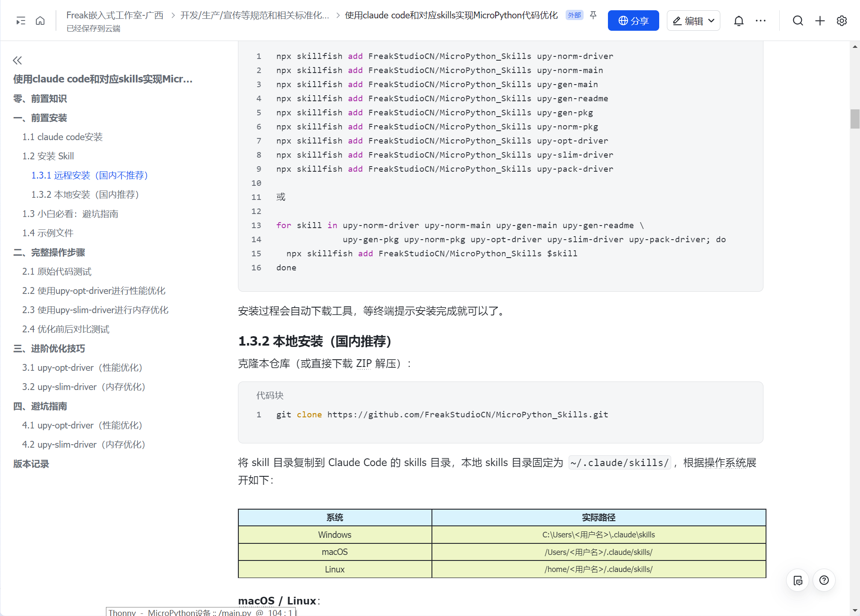Image resolution: width=860 pixels, height=616 pixels.
Task: Click the 代码块 code block label
Action: click(270, 396)
